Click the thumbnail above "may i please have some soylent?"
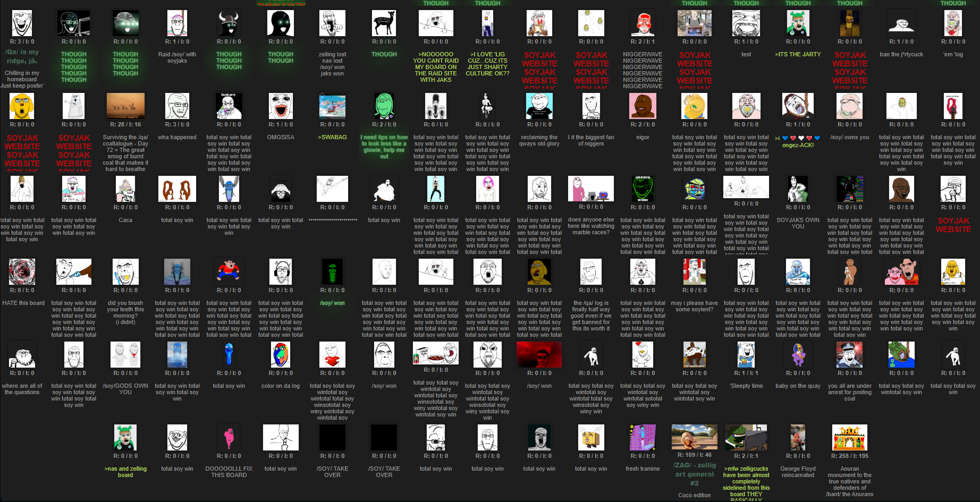 coord(694,272)
